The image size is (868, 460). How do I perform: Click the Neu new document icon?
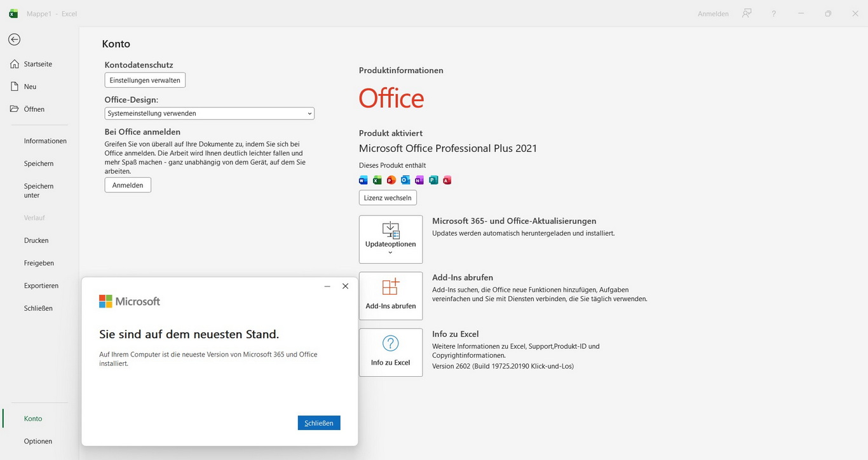click(15, 86)
